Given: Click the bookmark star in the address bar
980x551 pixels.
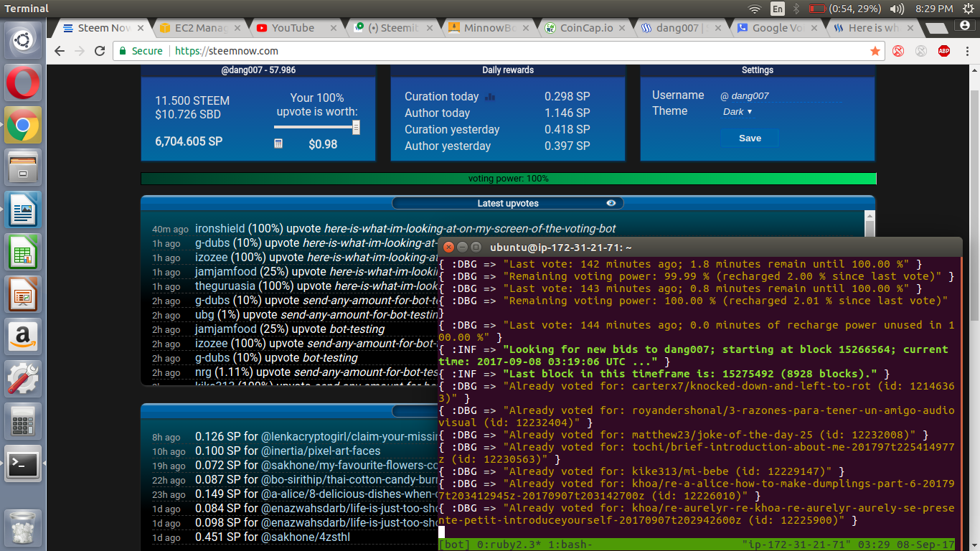Looking at the screenshot, I should (875, 51).
